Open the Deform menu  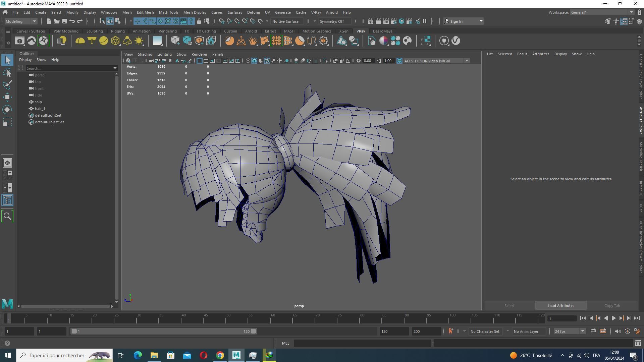point(253,12)
